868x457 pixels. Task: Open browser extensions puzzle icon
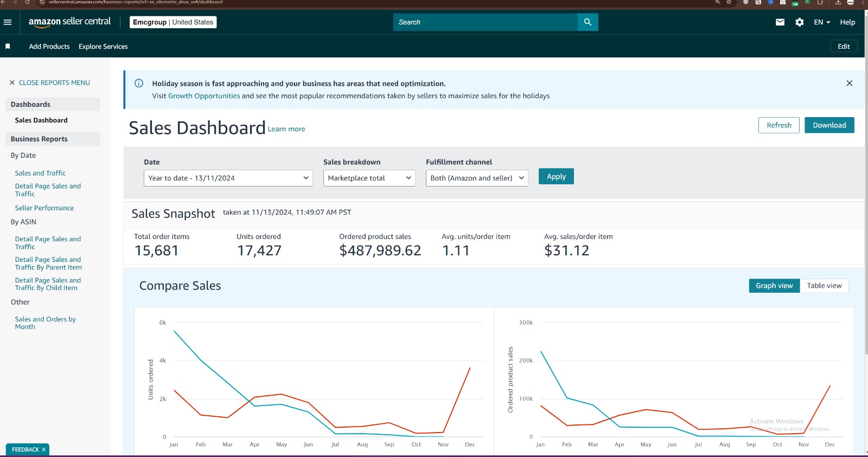(820, 2)
